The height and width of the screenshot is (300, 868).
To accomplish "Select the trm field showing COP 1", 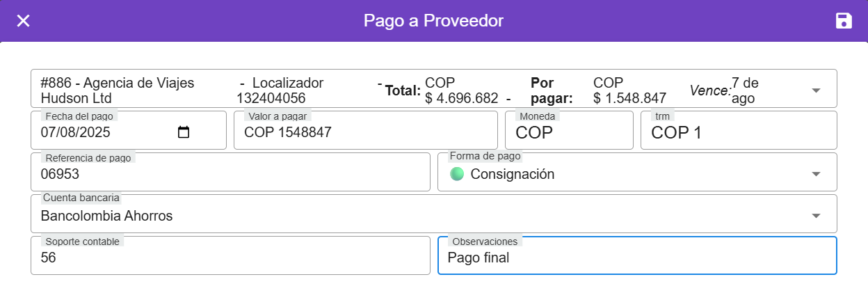I will pyautogui.click(x=737, y=133).
